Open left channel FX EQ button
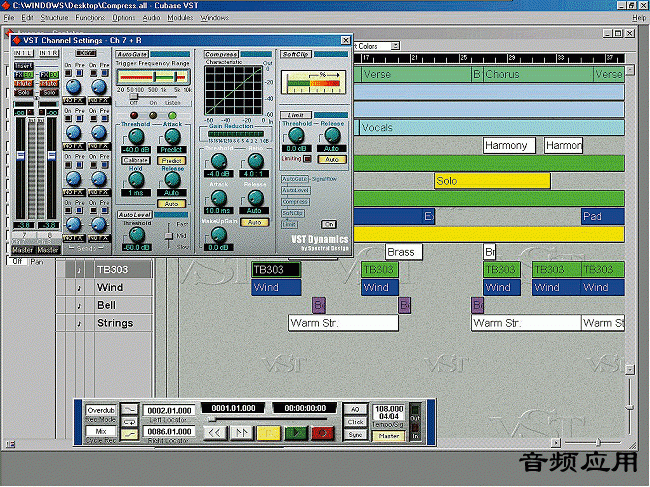Screen dimensions: 650x487 (24, 75)
